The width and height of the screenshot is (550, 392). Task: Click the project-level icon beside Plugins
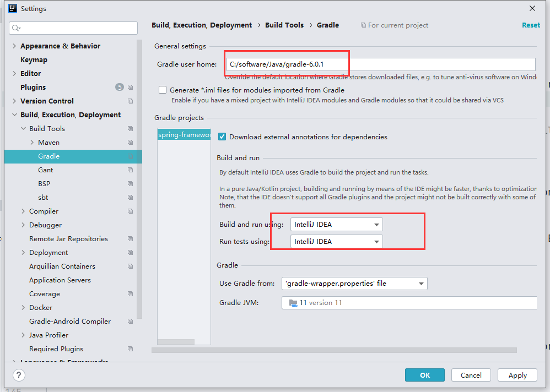(x=131, y=88)
